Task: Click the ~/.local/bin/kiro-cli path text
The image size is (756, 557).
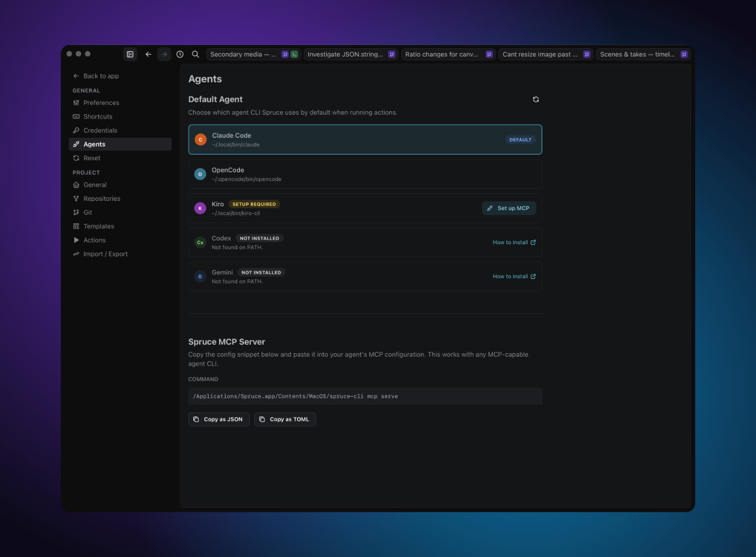Action: [236, 213]
